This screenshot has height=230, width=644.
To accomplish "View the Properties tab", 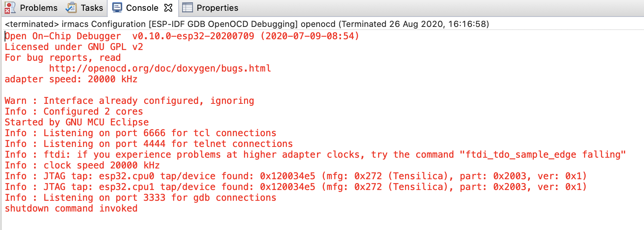I will tap(217, 7).
